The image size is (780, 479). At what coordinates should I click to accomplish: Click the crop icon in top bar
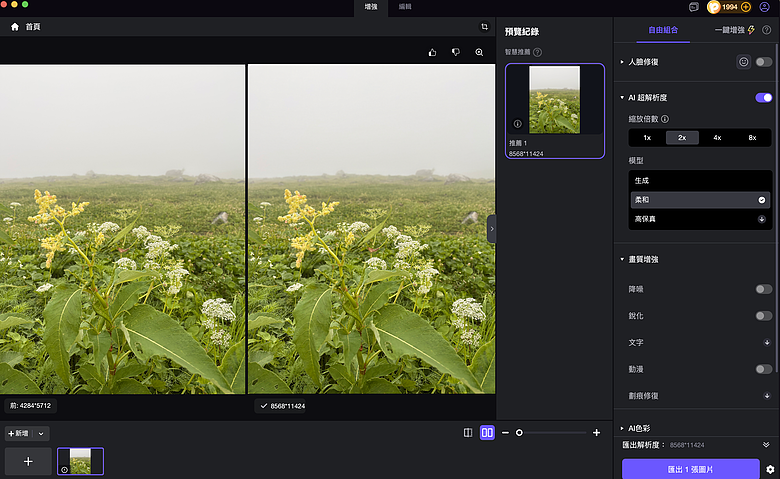pos(484,27)
